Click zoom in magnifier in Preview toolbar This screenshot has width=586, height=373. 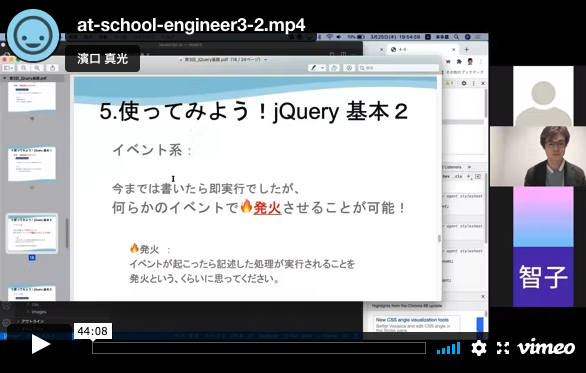coord(37,68)
